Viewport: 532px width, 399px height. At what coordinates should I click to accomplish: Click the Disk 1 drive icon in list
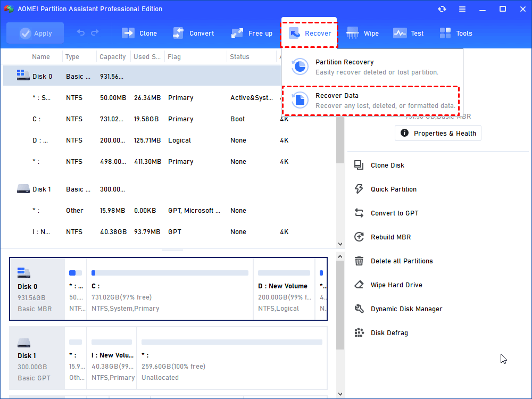click(x=23, y=188)
